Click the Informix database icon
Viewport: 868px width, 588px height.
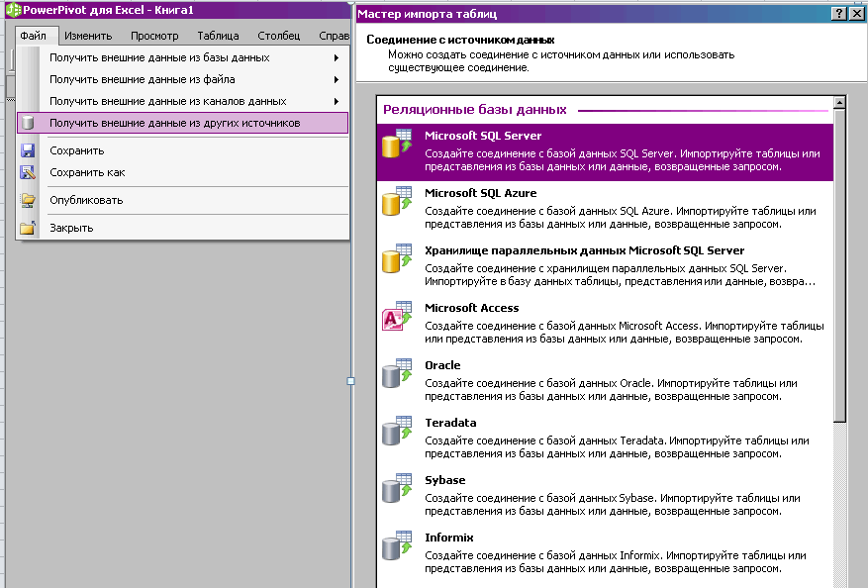point(397,545)
